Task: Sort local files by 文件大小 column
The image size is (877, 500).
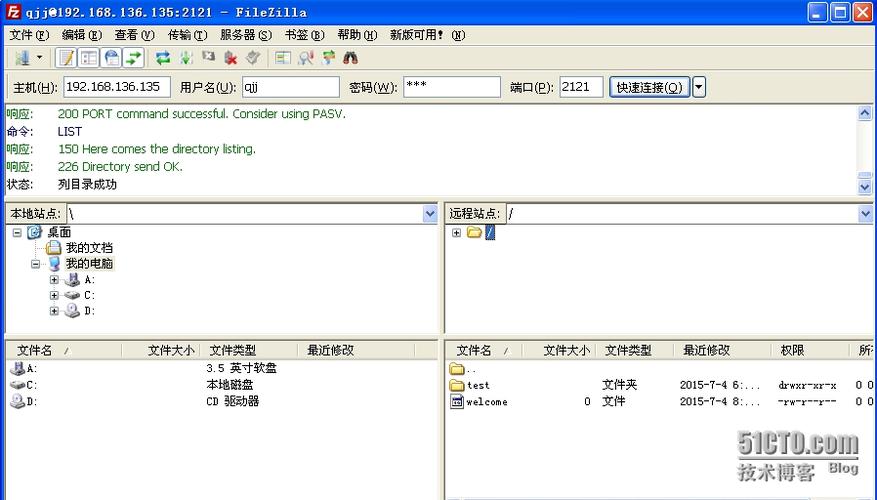Action: (161, 350)
